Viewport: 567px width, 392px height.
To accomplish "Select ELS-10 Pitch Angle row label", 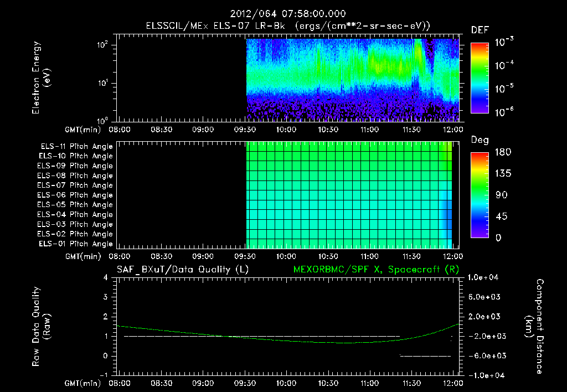I will click(x=75, y=156).
